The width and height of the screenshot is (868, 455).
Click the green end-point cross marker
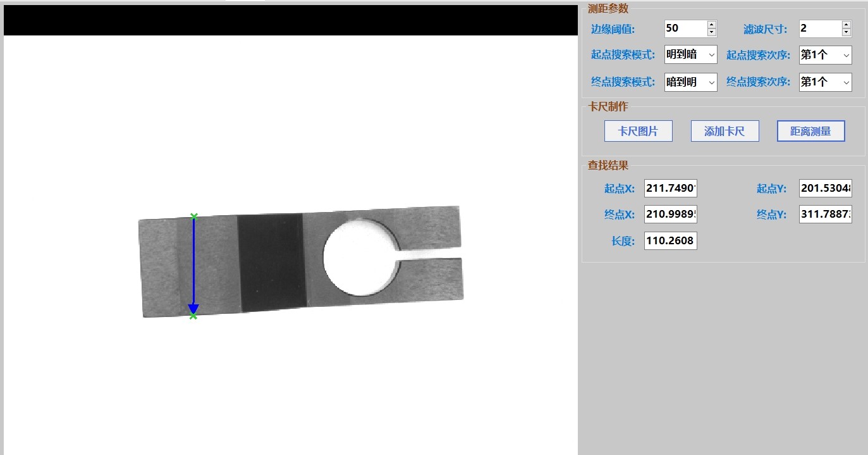click(x=193, y=316)
